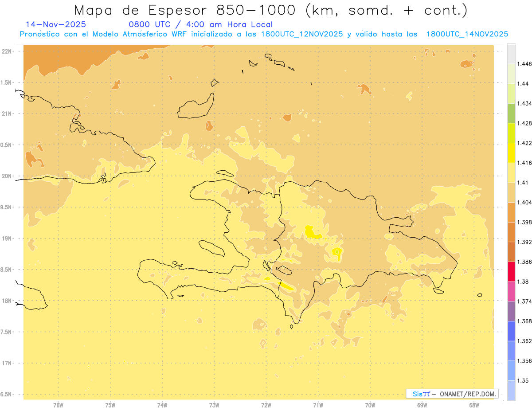Screen dimensions: 532x411
Task: Click the light gray top segment of the color scale
Action: click(x=511, y=54)
